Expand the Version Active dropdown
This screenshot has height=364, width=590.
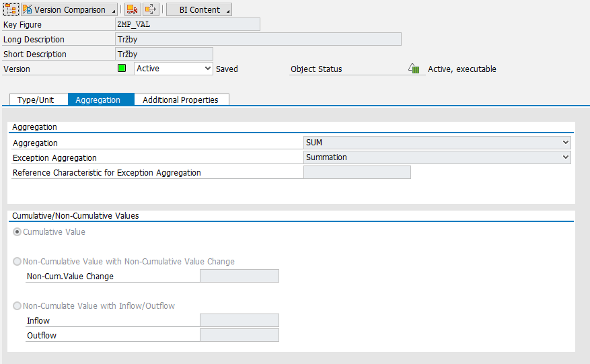coord(174,69)
